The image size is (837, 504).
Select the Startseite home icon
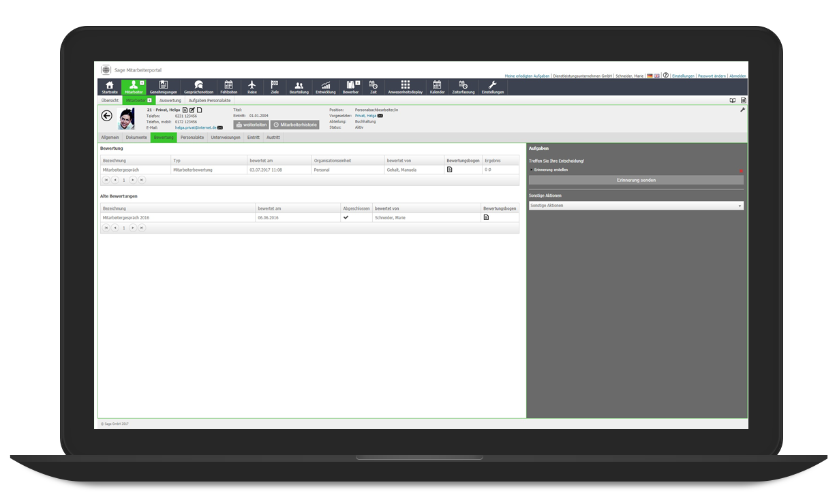coord(109,84)
